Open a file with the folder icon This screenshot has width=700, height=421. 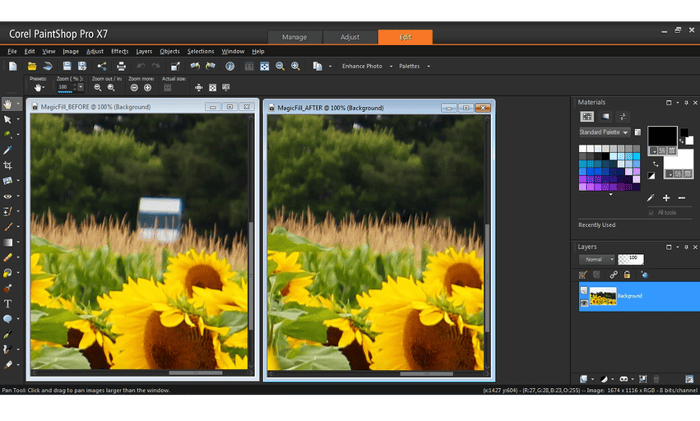[x=32, y=66]
